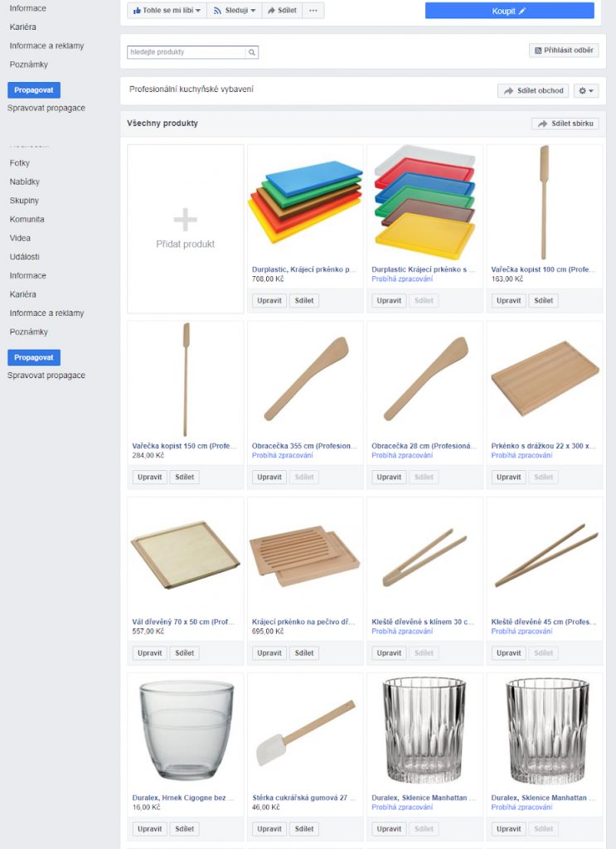Click Sdílet under Vál dřevěný 70 x 50
The height and width of the screenshot is (849, 616).
pyautogui.click(x=184, y=653)
